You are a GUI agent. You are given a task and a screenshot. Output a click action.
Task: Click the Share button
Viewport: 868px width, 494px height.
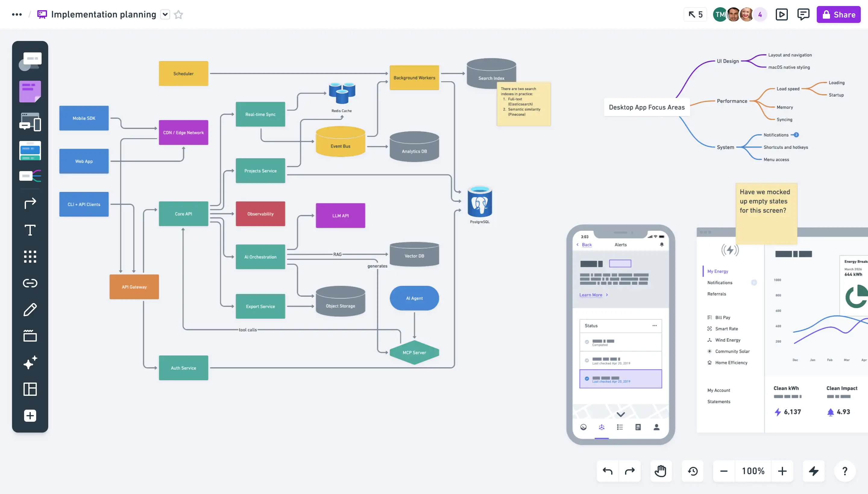838,14
